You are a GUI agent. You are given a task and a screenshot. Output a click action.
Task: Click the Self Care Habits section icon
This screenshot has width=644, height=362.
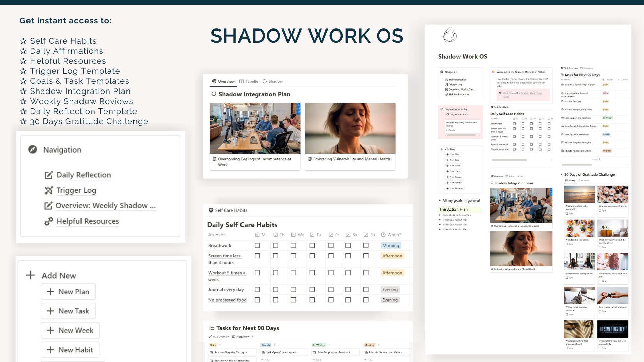click(211, 210)
